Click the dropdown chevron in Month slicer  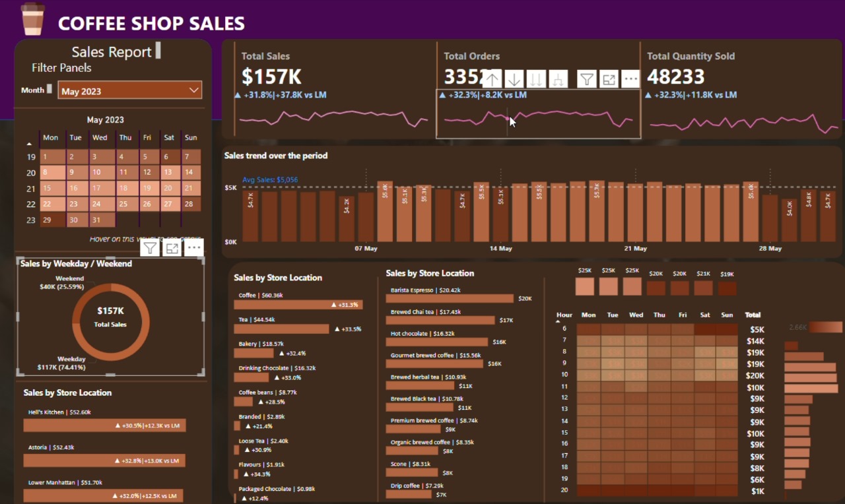click(193, 90)
